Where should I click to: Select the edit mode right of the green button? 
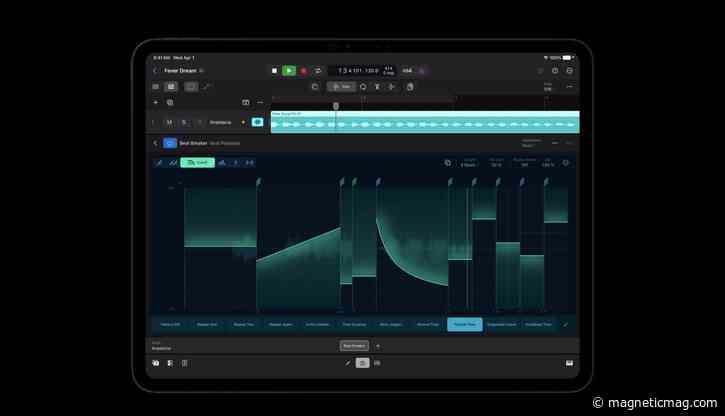222,163
